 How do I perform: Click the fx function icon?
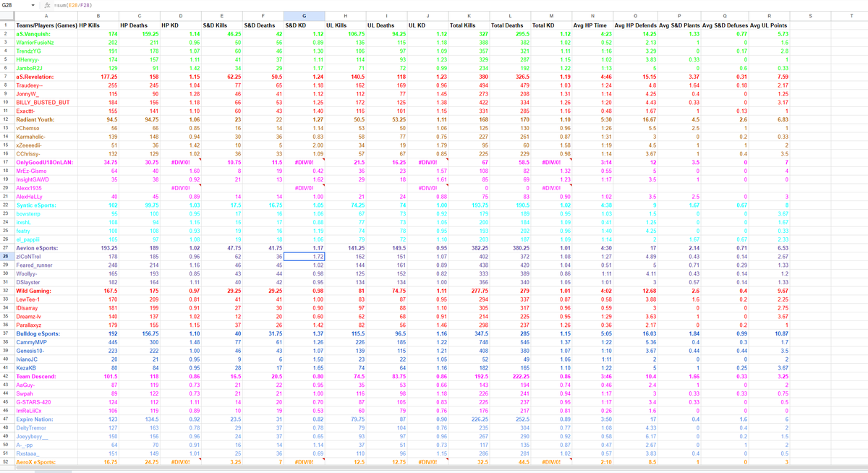47,4
